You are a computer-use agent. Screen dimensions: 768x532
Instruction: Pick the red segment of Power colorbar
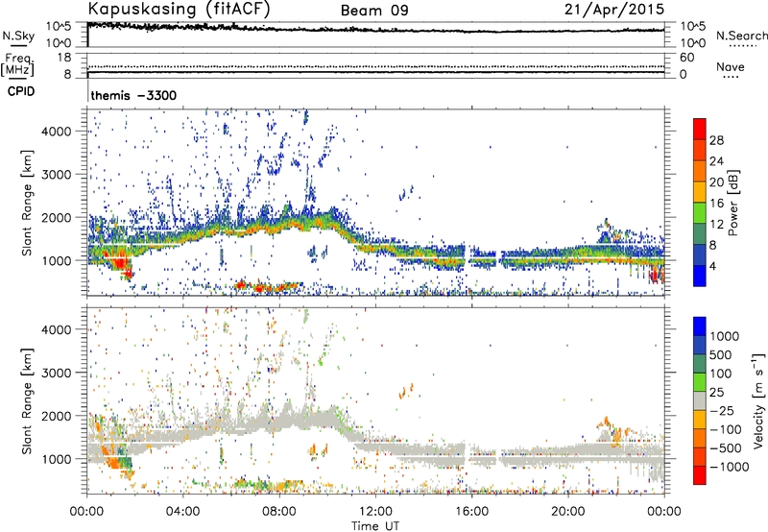pos(700,130)
